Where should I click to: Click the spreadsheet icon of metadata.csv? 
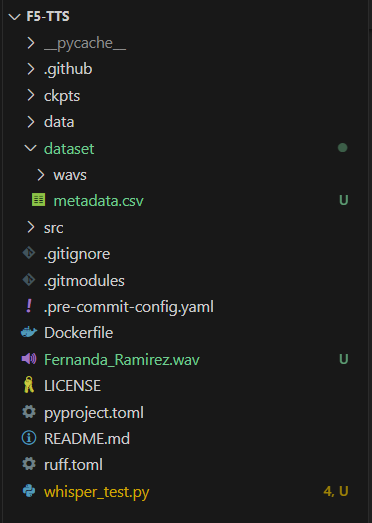tap(38, 200)
